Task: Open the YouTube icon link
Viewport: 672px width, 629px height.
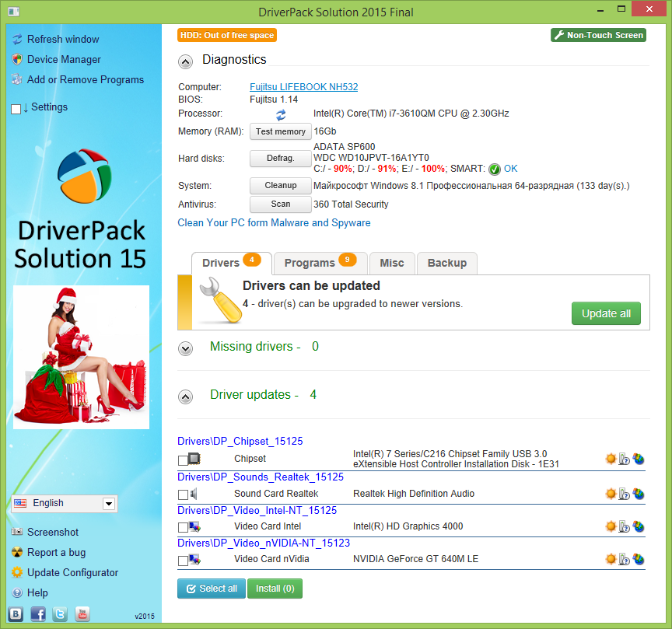Action: coord(82,613)
